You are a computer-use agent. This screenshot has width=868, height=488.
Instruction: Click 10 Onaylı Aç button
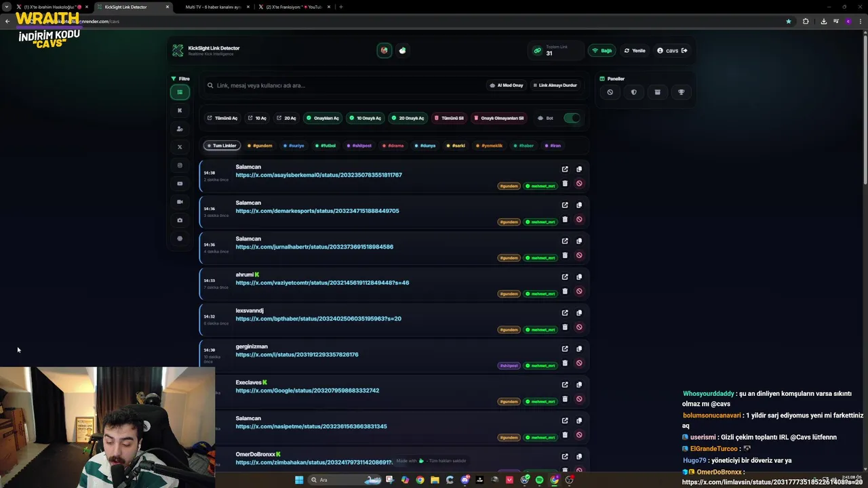point(366,118)
